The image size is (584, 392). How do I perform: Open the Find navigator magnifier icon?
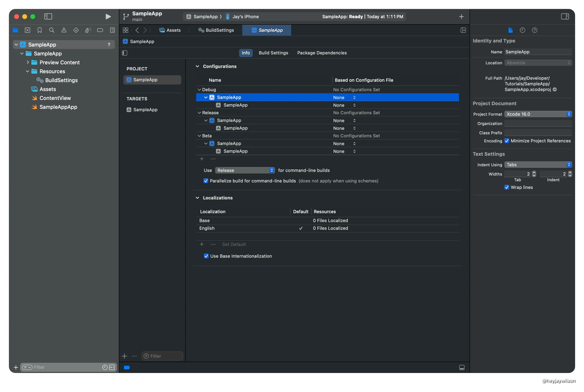52,30
